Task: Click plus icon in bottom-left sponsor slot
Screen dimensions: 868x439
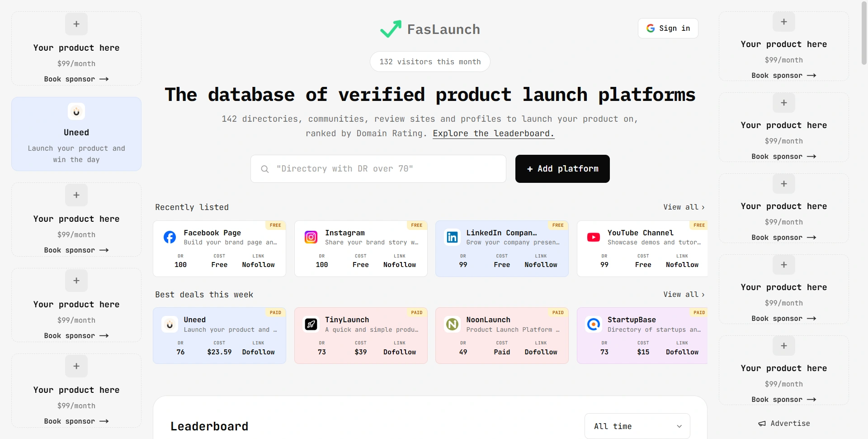Action: pyautogui.click(x=76, y=366)
